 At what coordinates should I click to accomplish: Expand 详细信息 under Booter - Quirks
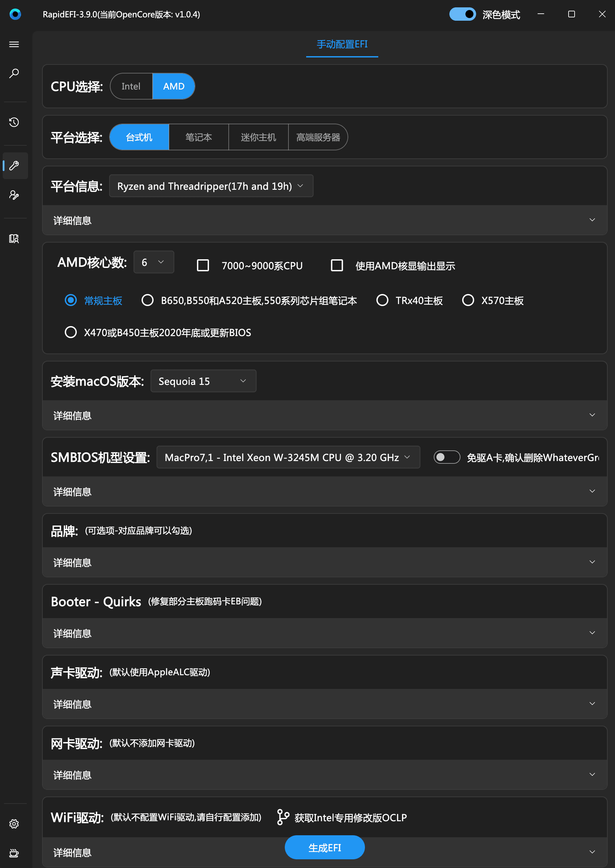point(325,633)
